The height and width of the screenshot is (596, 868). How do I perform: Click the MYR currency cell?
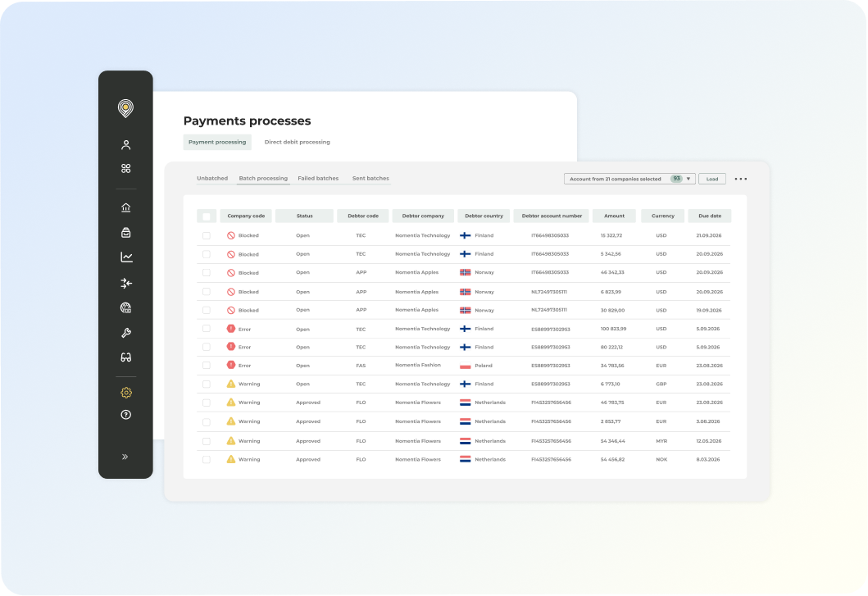[661, 441]
